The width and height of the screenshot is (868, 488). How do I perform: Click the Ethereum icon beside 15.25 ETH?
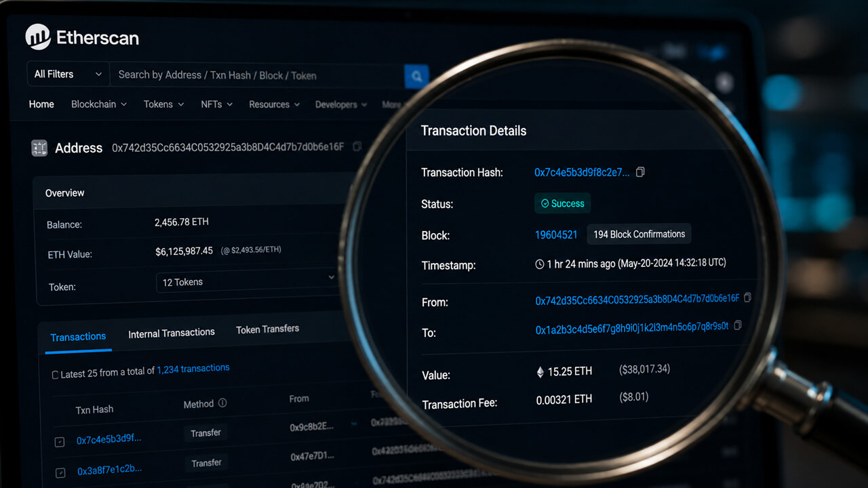540,372
